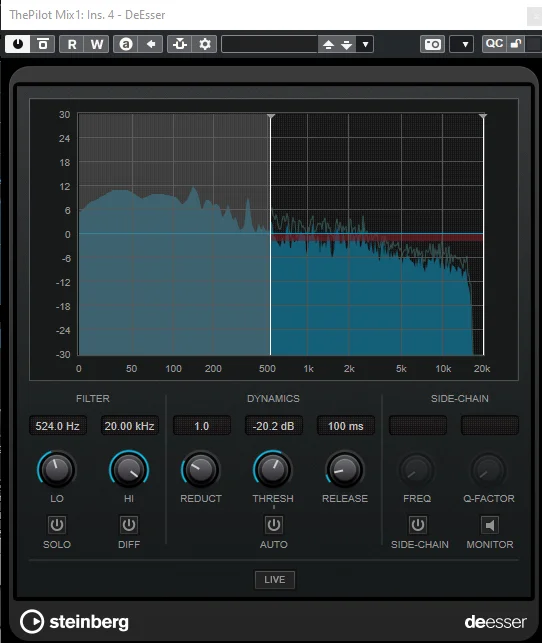The image size is (542, 643).
Task: Click the Q-FACTOR knob
Action: tap(489, 470)
